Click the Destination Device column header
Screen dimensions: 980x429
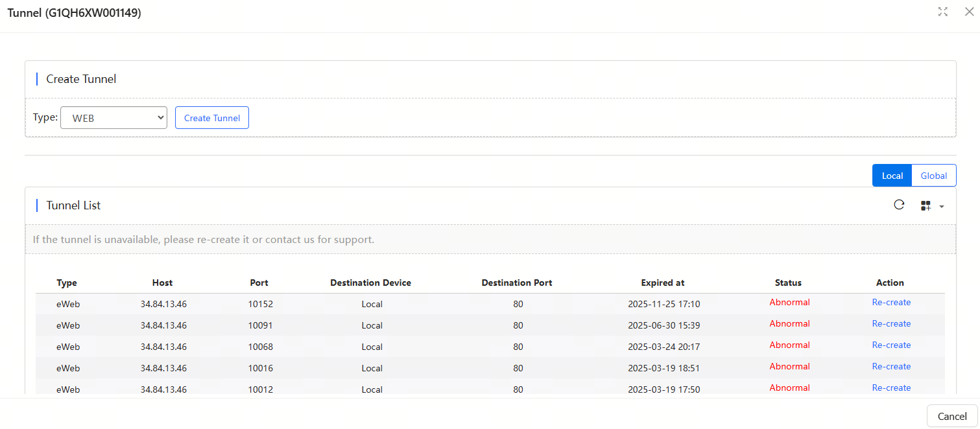370,283
